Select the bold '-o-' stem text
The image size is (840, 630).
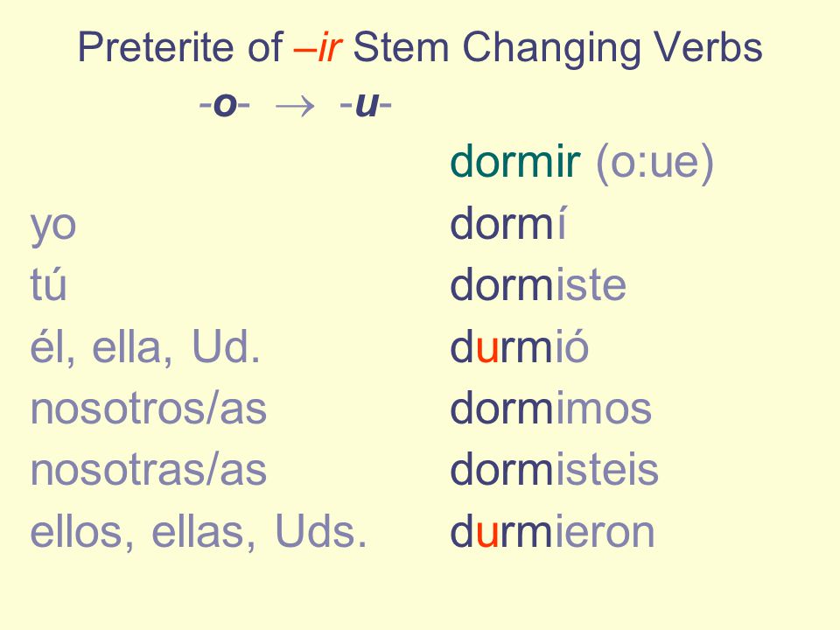225,105
